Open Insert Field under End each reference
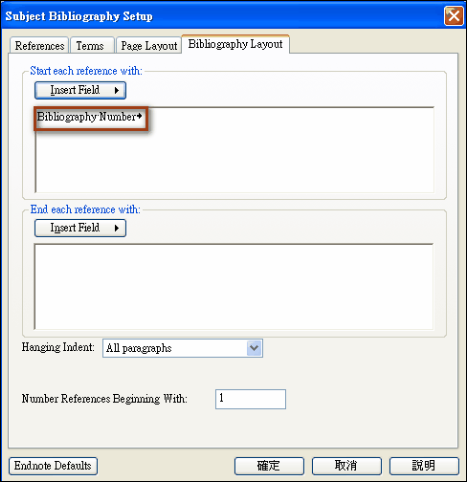The width and height of the screenshot is (467, 482). [x=80, y=228]
